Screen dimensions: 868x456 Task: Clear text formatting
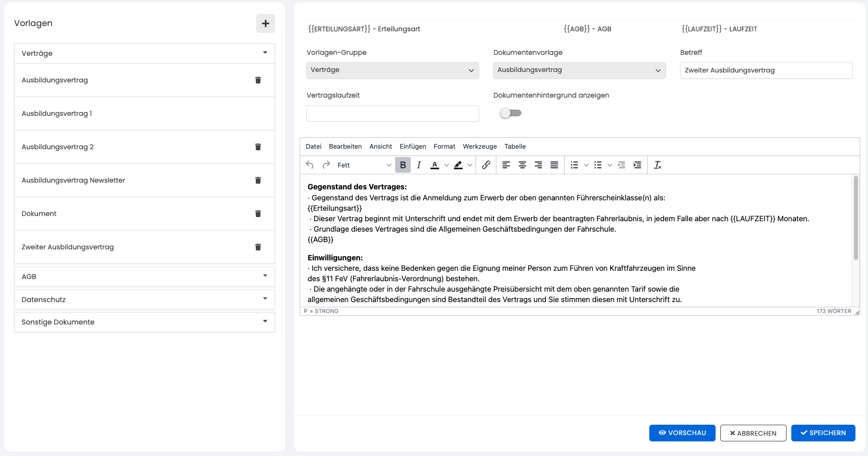(x=658, y=165)
